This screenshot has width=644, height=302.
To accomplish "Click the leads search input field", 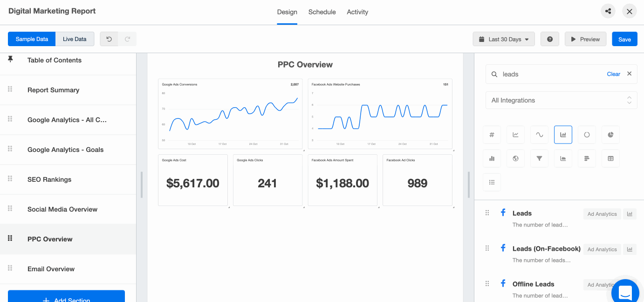I will click(550, 74).
